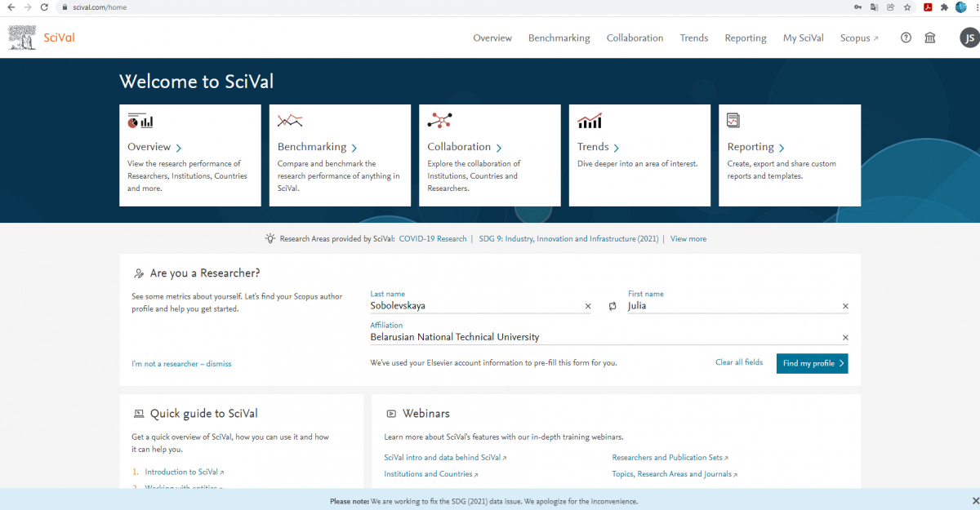Open Institutions and Countries webinar link
The image size is (980, 510).
(430, 474)
